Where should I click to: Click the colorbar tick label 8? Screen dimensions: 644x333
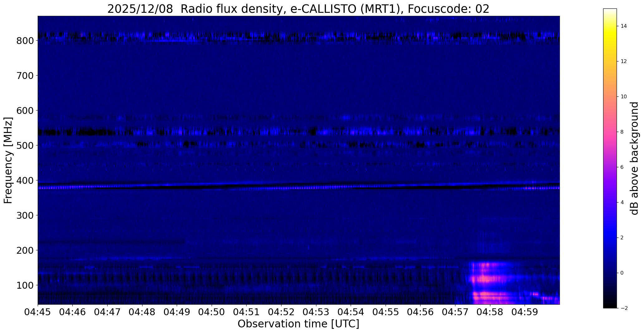tap(622, 132)
